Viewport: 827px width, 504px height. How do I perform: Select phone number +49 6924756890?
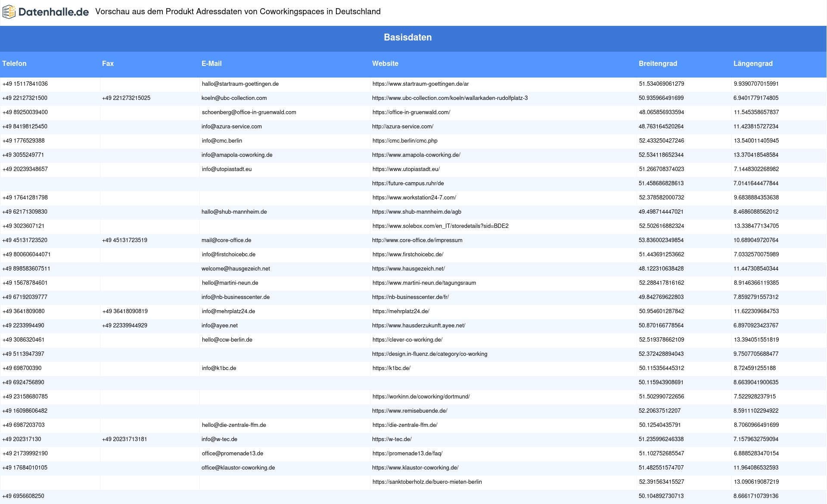click(x=23, y=383)
